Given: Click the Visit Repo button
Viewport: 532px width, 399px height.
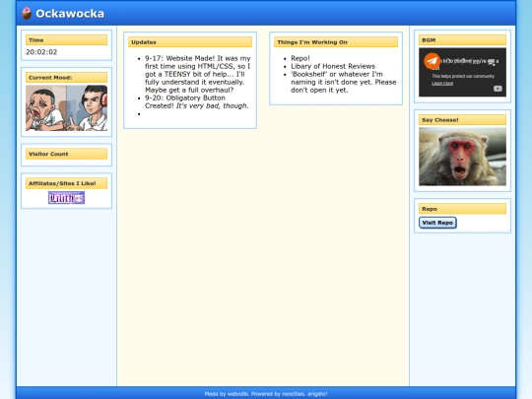Looking at the screenshot, I should (437, 223).
